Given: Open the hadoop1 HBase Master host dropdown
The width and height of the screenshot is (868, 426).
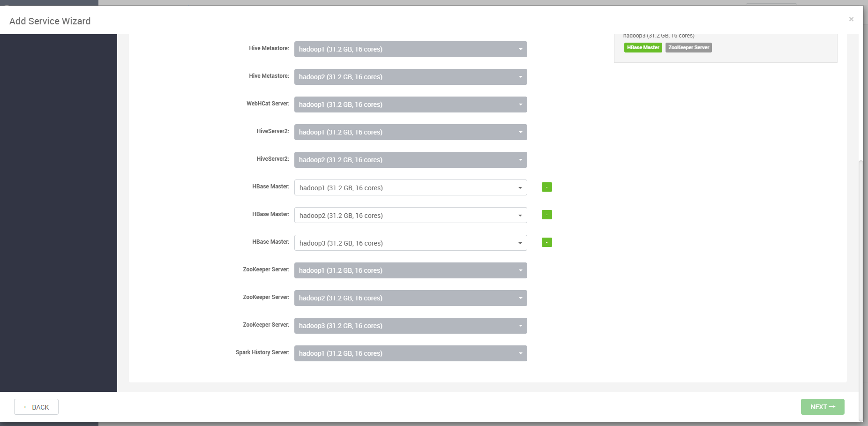Looking at the screenshot, I should point(410,187).
